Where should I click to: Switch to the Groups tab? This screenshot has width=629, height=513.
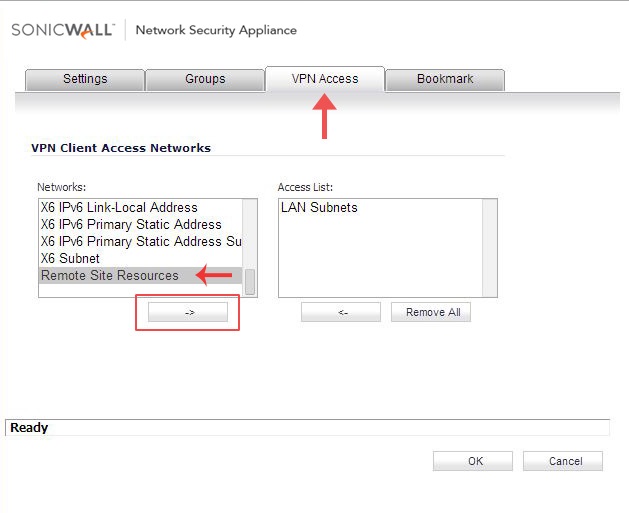pyautogui.click(x=205, y=79)
